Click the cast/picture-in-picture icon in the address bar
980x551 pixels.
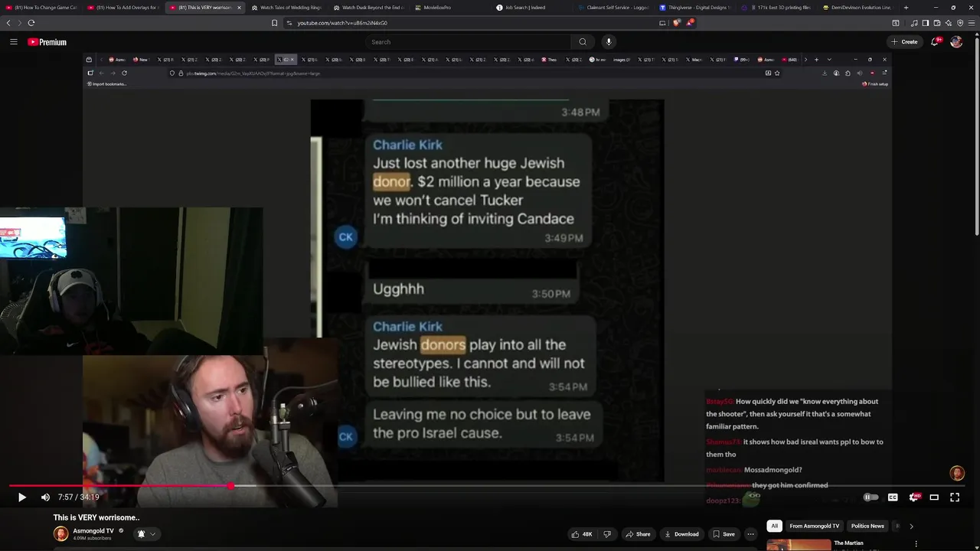click(x=662, y=23)
